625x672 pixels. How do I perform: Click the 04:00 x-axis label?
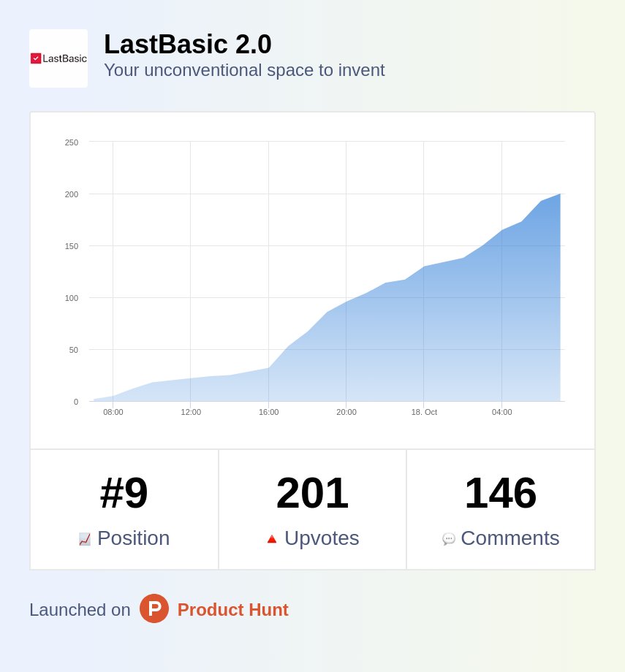pyautogui.click(x=502, y=412)
